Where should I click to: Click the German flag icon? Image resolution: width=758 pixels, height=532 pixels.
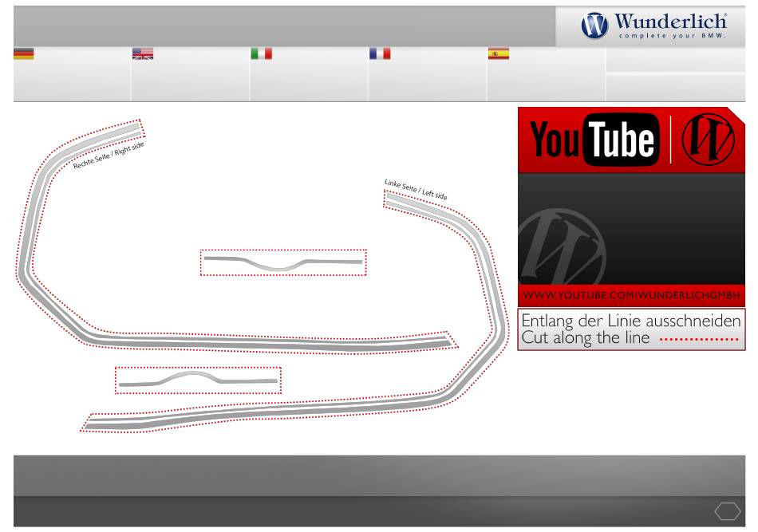point(24,53)
